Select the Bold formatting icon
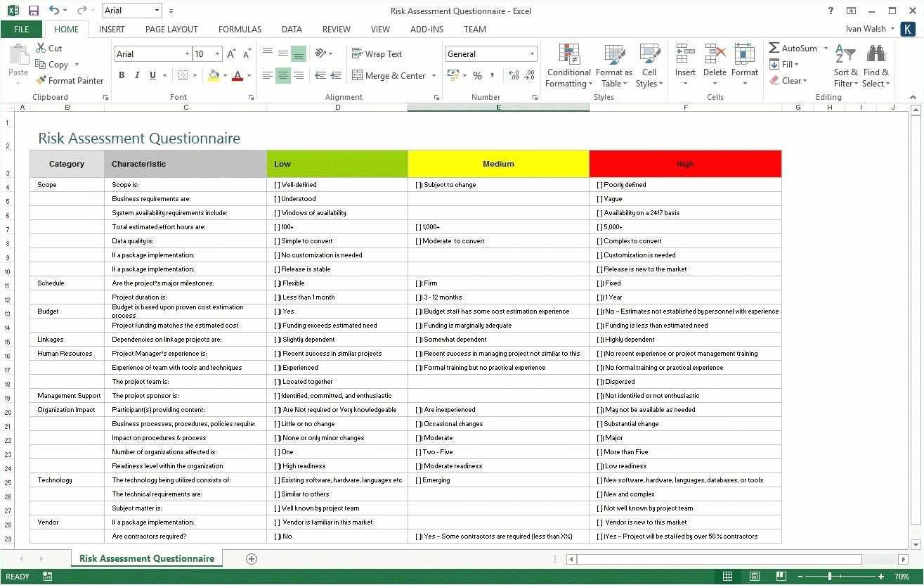The height and width of the screenshot is (585, 924). 121,75
